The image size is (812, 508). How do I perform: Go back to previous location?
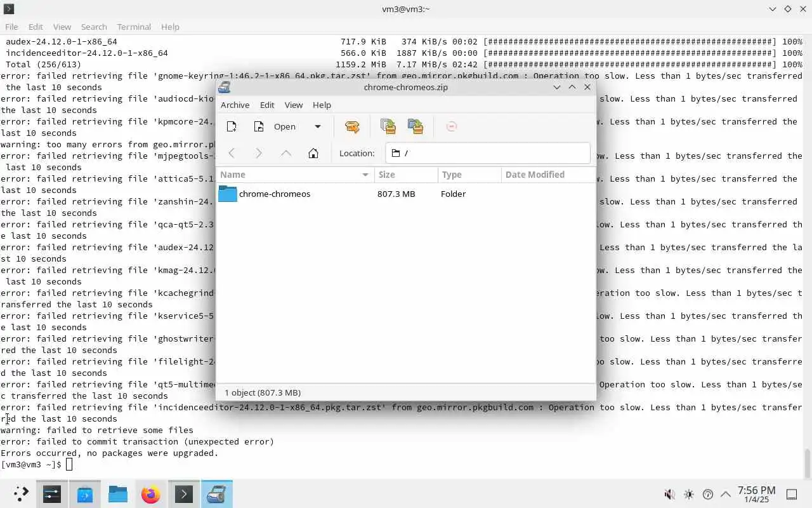[232, 153]
